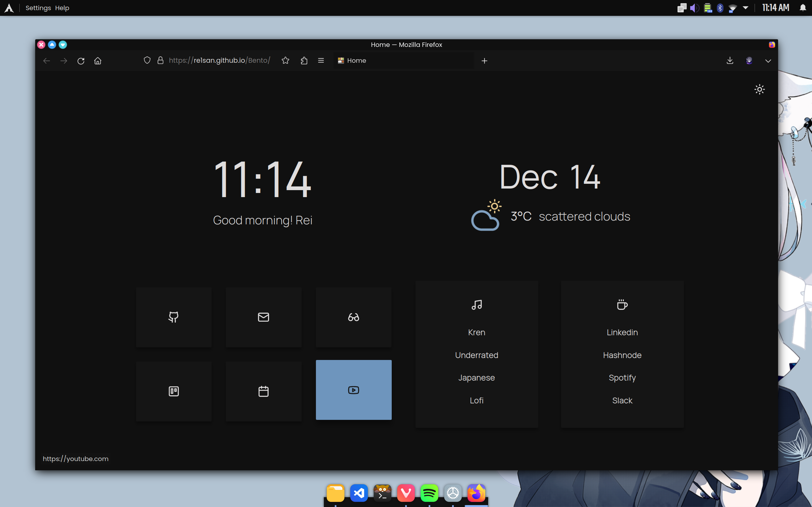The width and height of the screenshot is (812, 507).
Task: Open the mail envelope tile
Action: pyautogui.click(x=263, y=317)
